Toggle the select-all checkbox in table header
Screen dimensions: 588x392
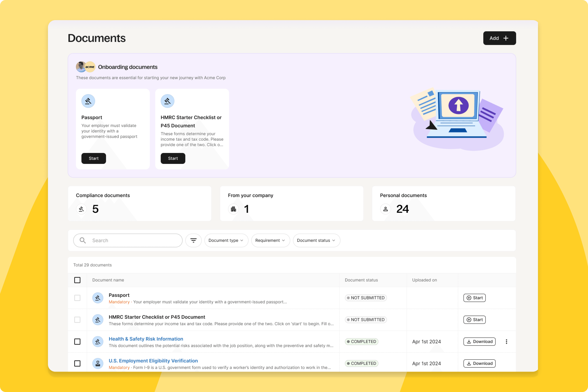pos(77,280)
